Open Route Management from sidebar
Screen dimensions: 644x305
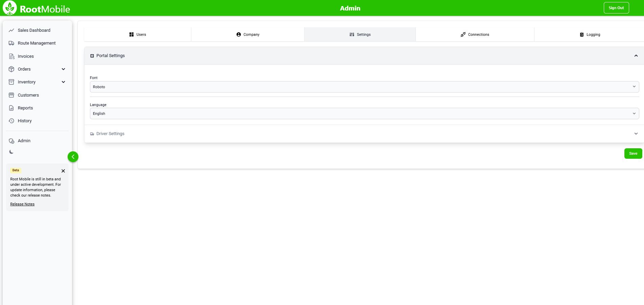[x=37, y=43]
